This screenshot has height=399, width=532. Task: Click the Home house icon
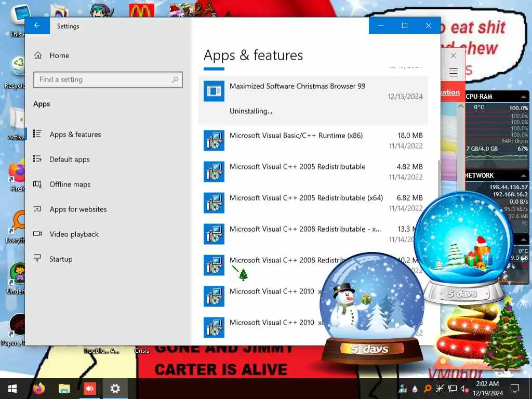pyautogui.click(x=37, y=55)
